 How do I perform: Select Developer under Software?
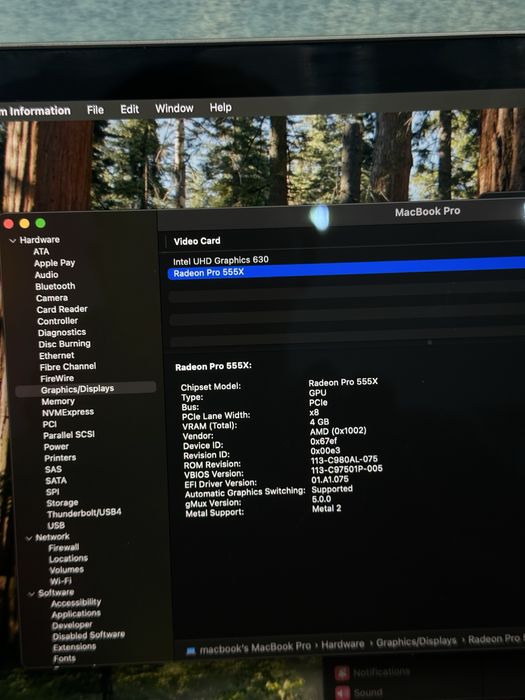click(72, 626)
